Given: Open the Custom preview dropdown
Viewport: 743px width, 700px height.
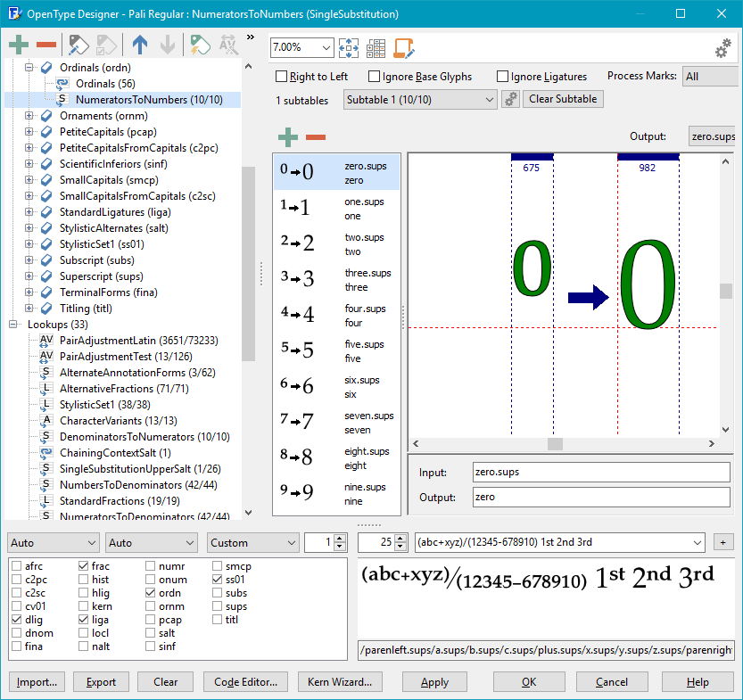Looking at the screenshot, I should point(253,543).
